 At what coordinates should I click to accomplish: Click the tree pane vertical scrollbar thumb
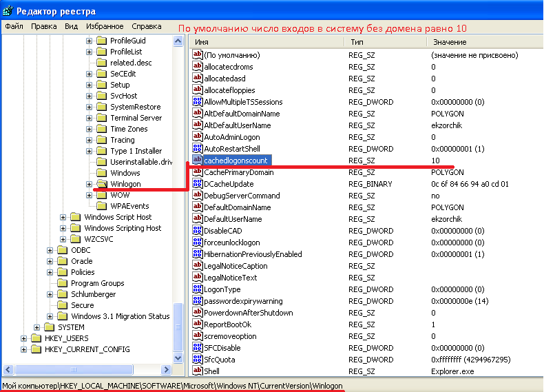click(178, 327)
